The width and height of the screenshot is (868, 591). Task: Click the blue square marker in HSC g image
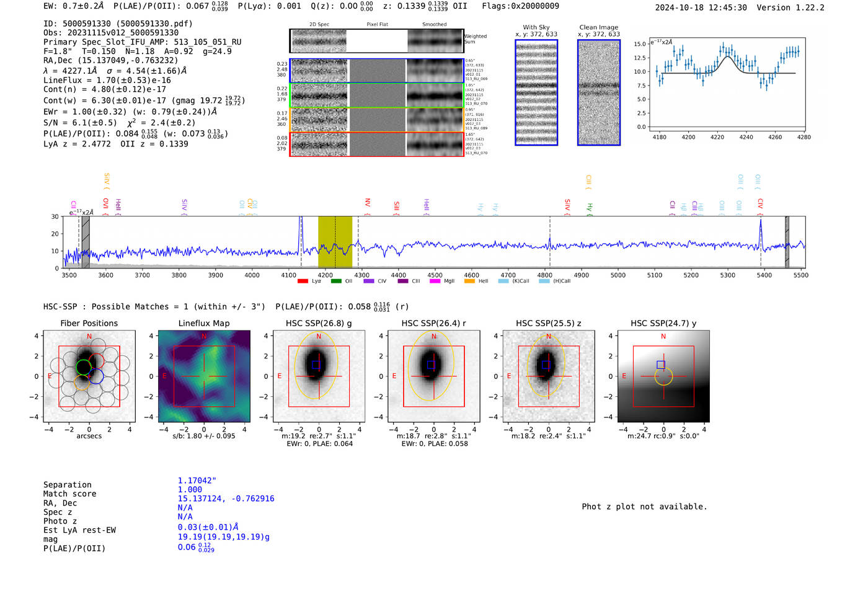[316, 365]
